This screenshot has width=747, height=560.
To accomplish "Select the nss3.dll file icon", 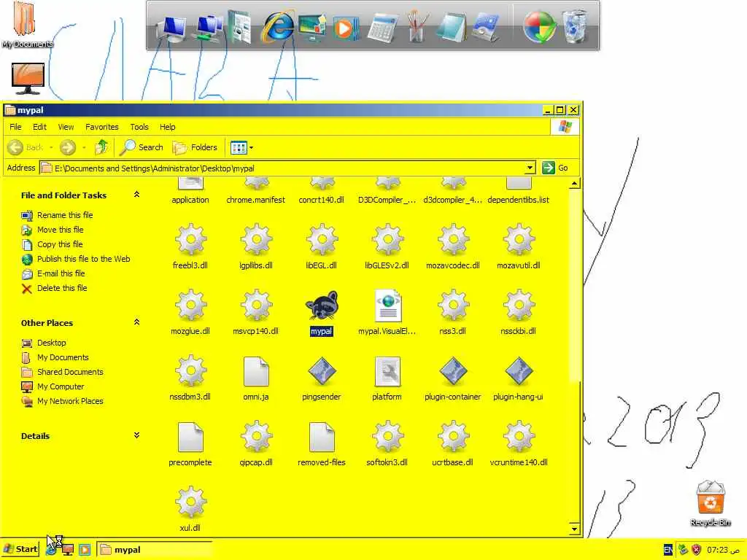I will [x=453, y=306].
